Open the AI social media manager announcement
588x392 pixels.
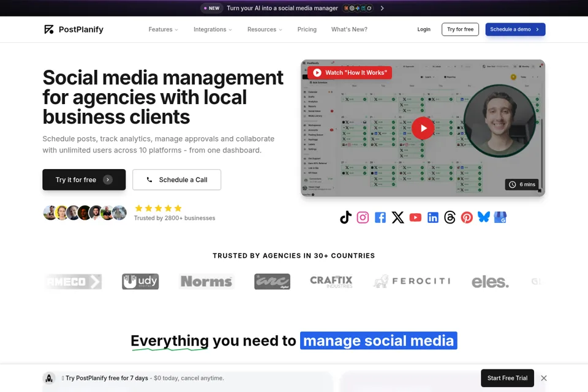point(282,8)
